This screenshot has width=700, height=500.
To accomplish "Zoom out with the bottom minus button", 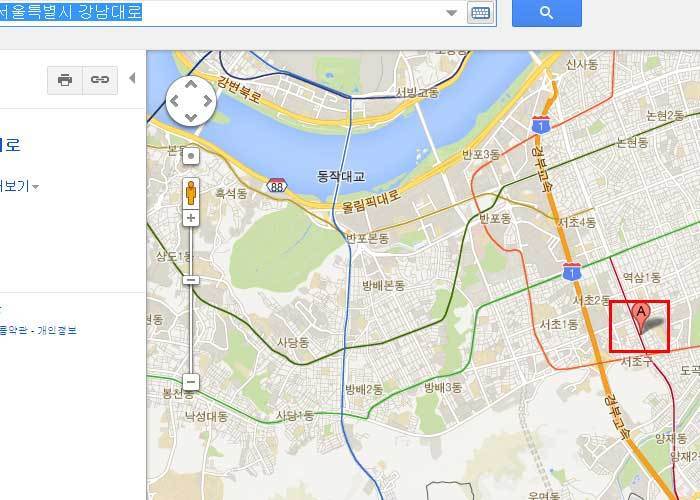I will point(191,382).
